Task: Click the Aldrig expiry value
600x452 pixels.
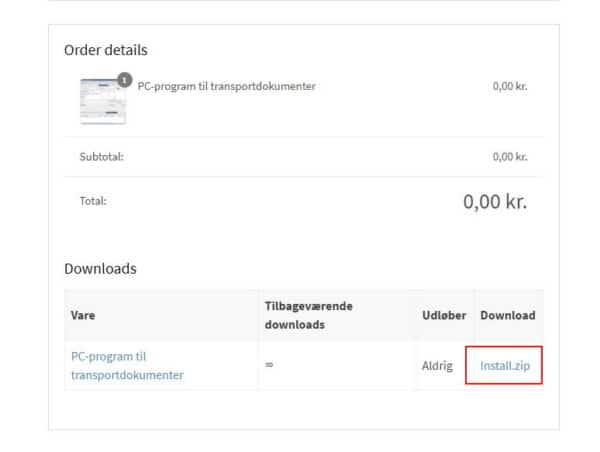Action: 438,366
